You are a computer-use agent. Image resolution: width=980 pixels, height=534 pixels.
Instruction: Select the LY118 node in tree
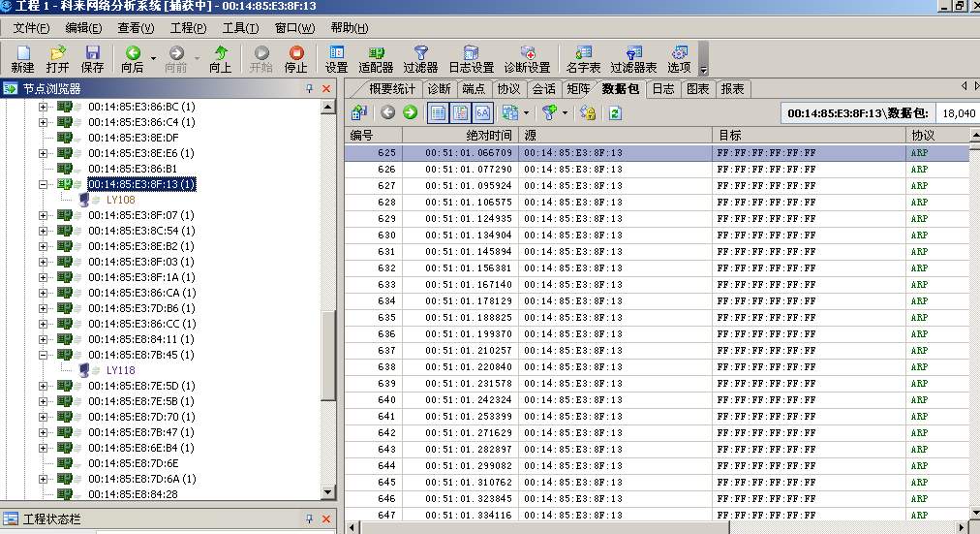[120, 370]
